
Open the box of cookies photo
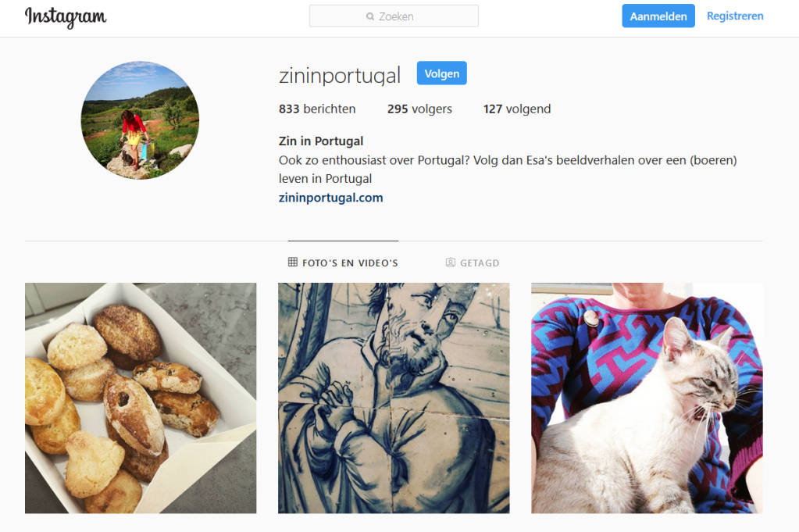point(141,398)
